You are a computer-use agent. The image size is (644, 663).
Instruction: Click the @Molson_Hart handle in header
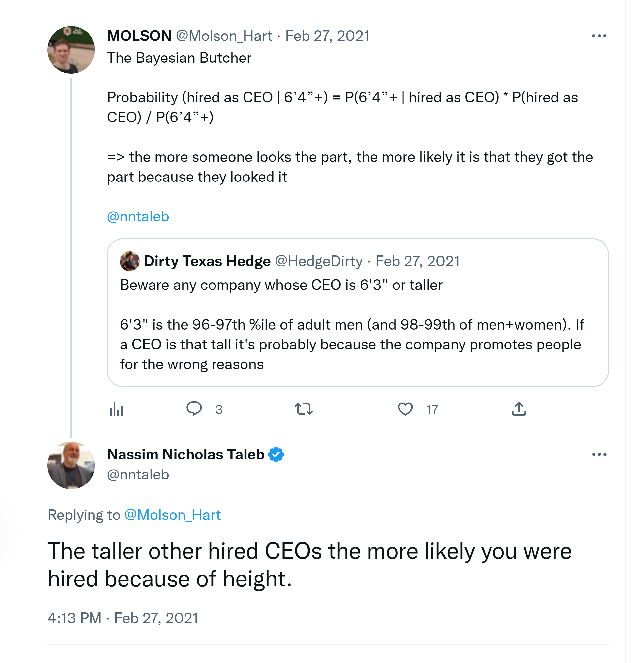point(224,36)
